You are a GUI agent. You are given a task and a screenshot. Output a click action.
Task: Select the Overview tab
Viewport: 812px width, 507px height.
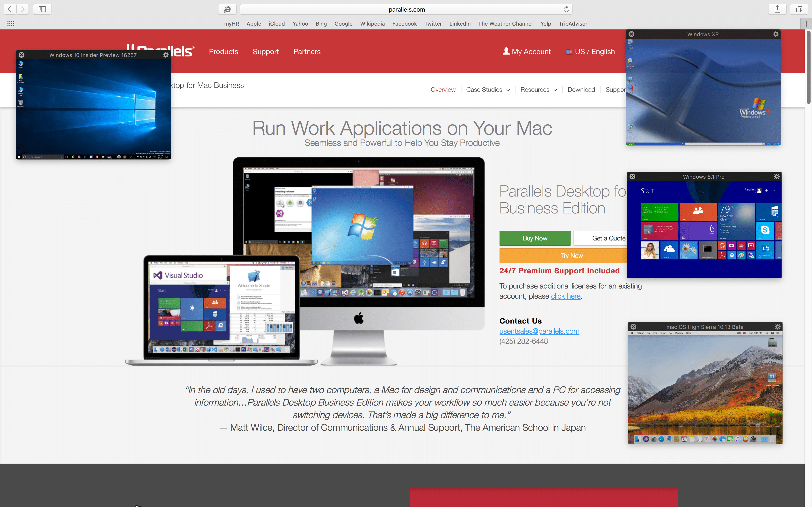pos(443,90)
